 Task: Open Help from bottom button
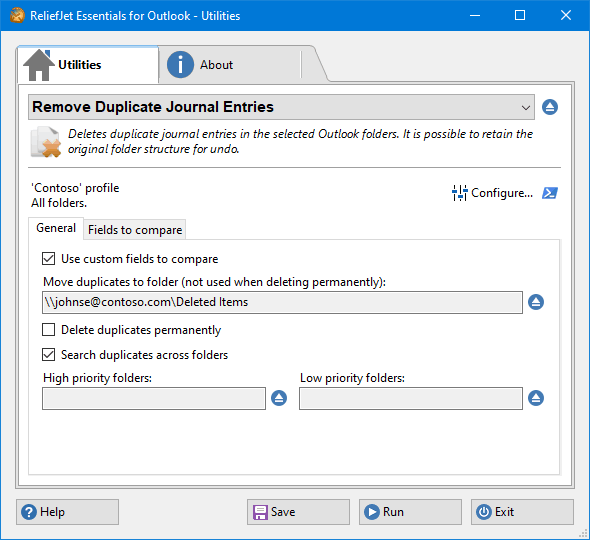click(67, 512)
